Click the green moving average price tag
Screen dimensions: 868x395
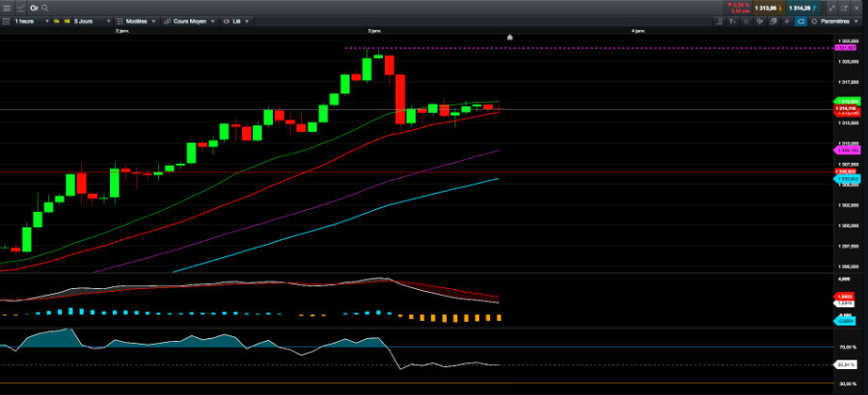[x=848, y=102]
